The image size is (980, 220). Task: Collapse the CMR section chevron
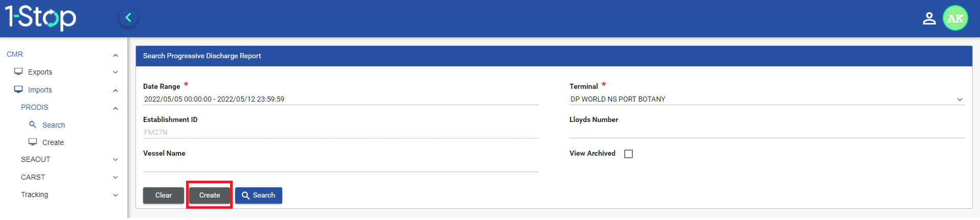116,55
